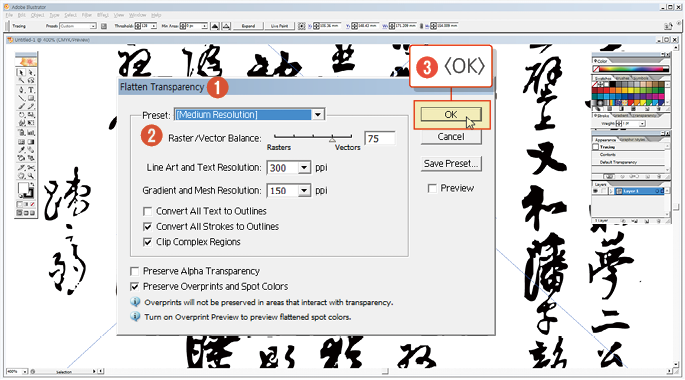
Task: Click the Raster/Vector Balance slider handle
Action: coord(332,139)
